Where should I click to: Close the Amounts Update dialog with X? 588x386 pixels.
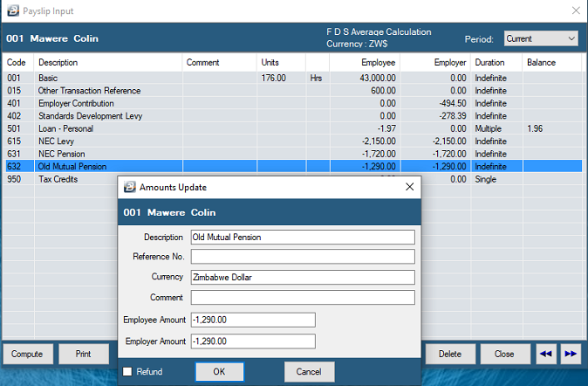(409, 187)
